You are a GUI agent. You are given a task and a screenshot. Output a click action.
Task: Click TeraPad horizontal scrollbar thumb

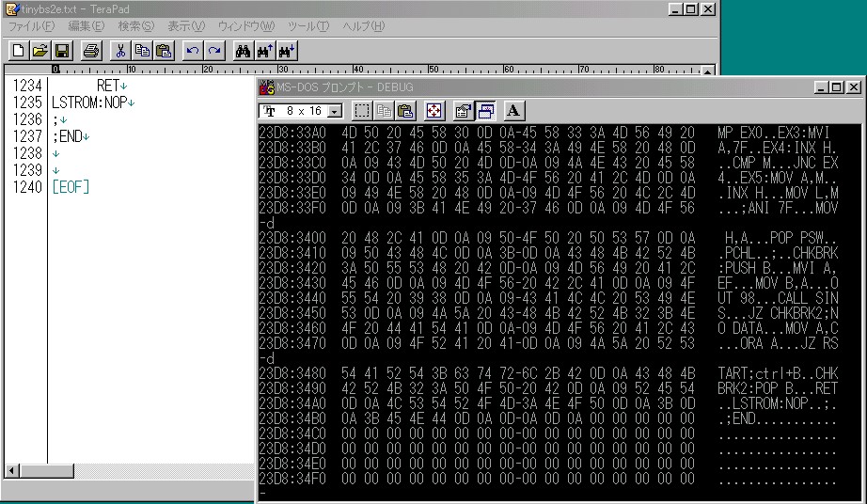coord(46,471)
